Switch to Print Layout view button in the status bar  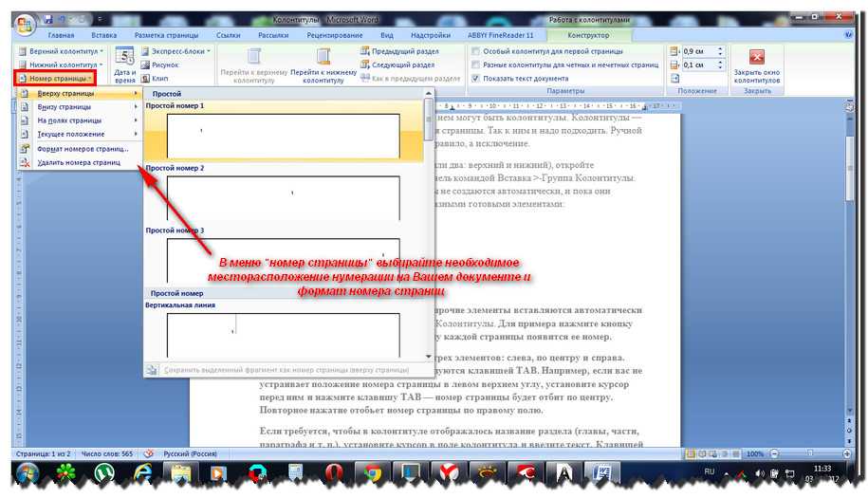tap(691, 453)
